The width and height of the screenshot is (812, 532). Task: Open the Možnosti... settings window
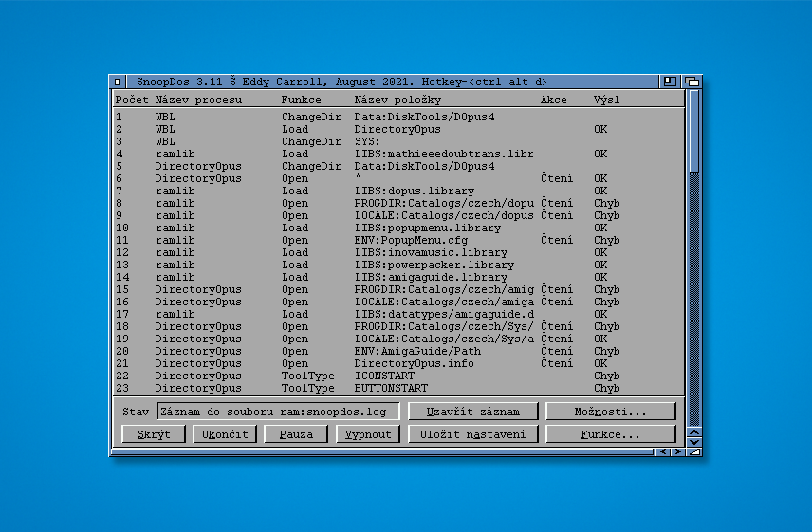click(610, 412)
